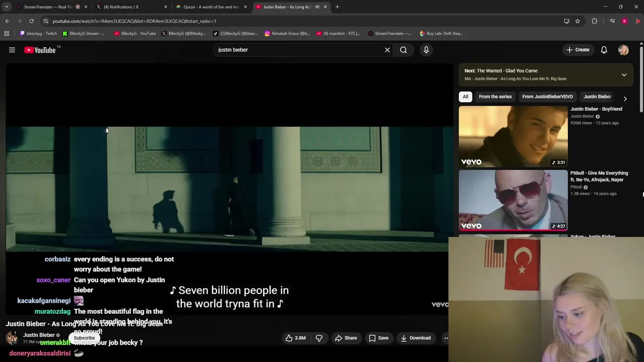Download the video

point(416,338)
